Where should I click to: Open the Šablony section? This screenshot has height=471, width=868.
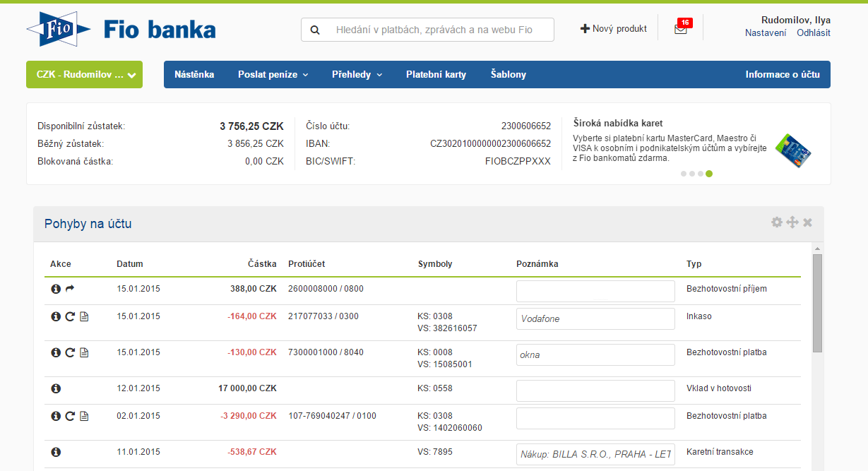[509, 74]
